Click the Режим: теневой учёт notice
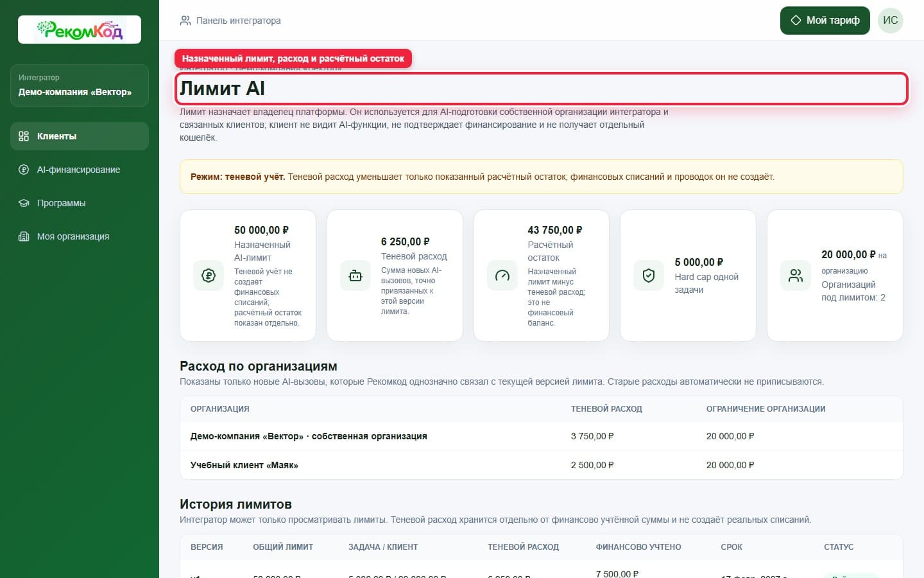The width and height of the screenshot is (924, 578). tap(542, 177)
